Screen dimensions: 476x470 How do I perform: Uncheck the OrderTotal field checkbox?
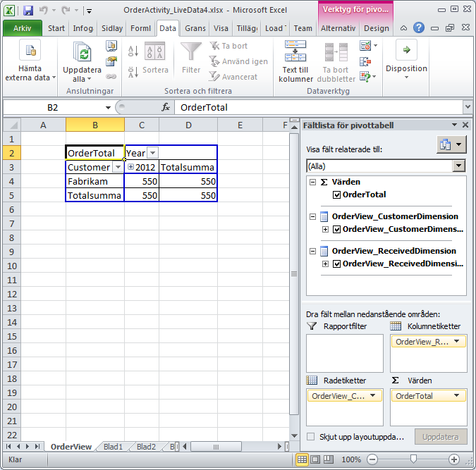(336, 194)
